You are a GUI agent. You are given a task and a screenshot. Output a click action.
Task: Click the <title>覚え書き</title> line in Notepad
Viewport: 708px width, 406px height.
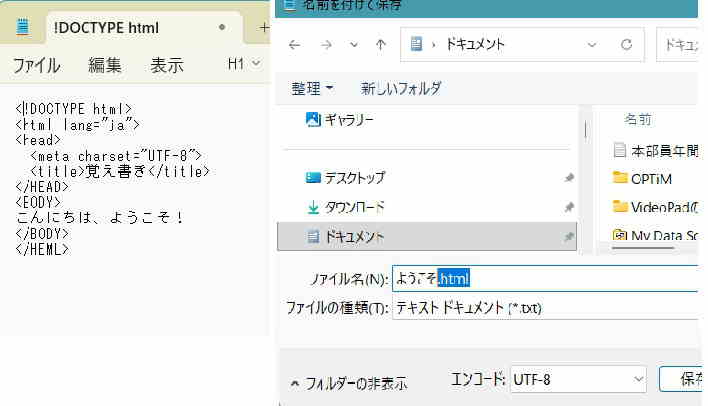tap(120, 171)
